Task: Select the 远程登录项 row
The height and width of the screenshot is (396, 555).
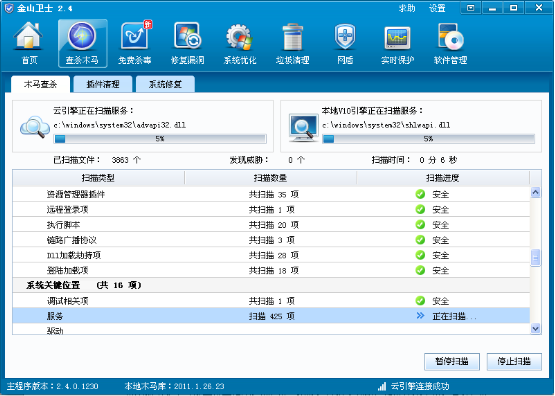Action: click(271, 209)
